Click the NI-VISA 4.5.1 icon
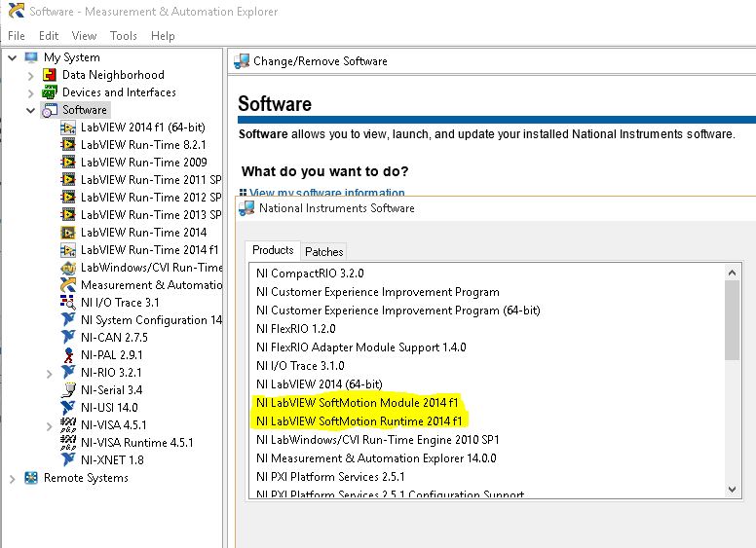This screenshot has width=756, height=548. pyautogui.click(x=68, y=425)
